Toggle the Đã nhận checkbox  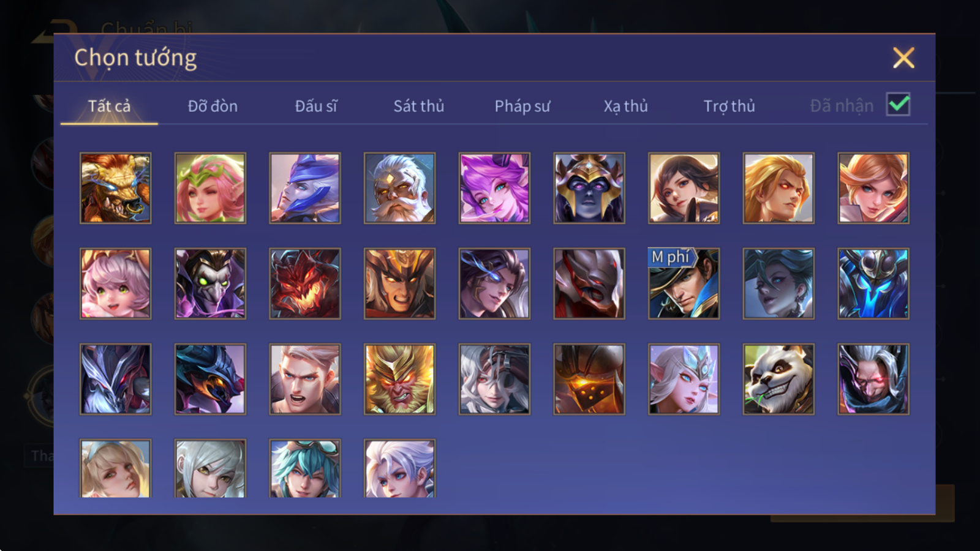[x=898, y=105]
